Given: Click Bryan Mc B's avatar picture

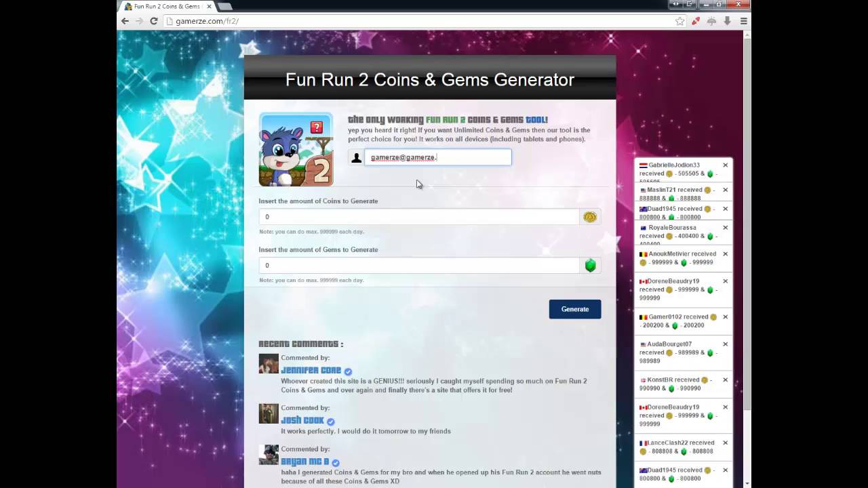Looking at the screenshot, I should click(269, 455).
